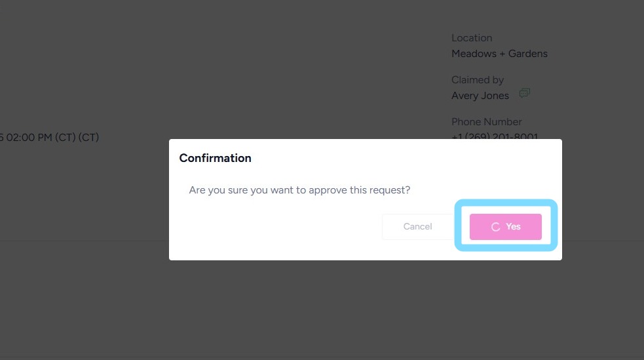
Task: Click the word Jones in claimant name
Action: tap(495, 96)
